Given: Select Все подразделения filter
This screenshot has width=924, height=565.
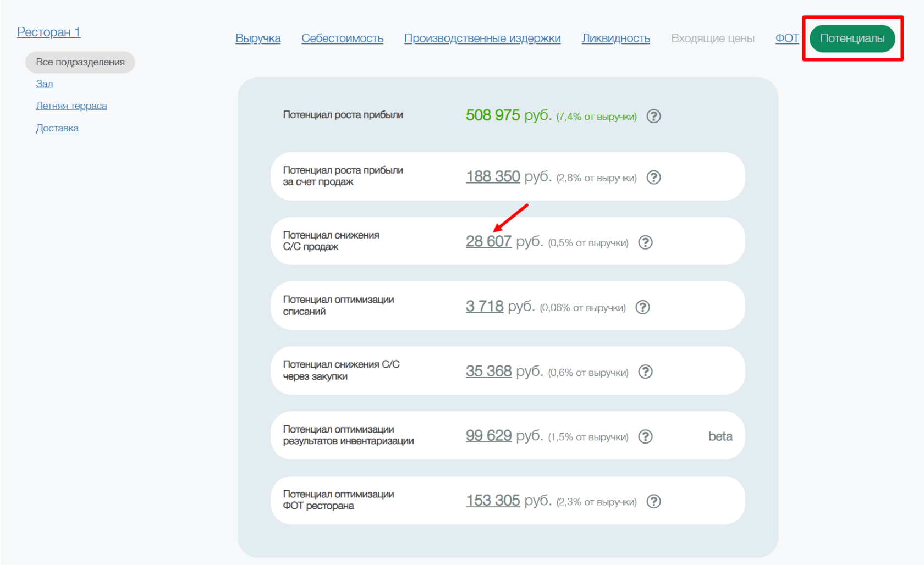Looking at the screenshot, I should [x=80, y=62].
